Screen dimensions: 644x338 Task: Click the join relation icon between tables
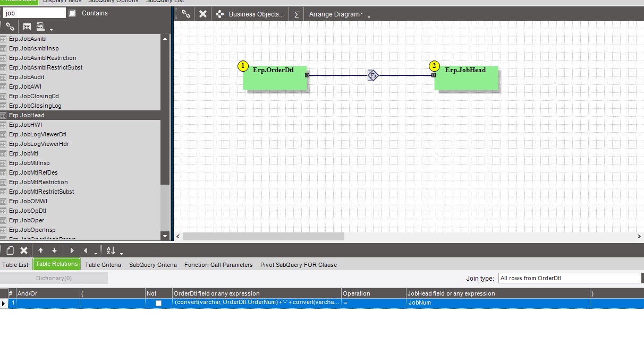[373, 75]
